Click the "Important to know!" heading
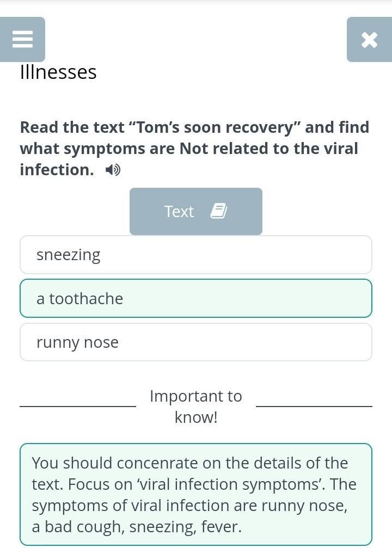The width and height of the screenshot is (392, 560). click(196, 407)
